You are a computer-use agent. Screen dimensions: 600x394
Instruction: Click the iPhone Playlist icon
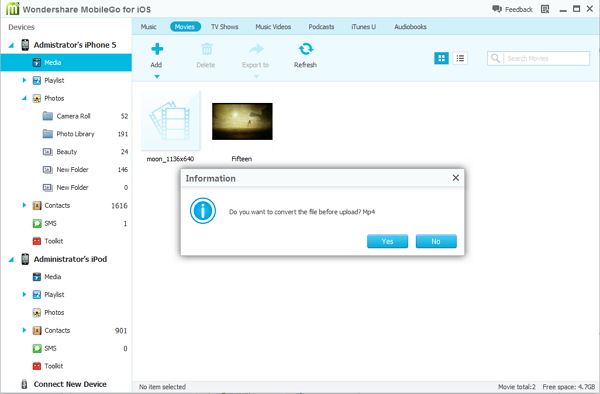tap(37, 80)
